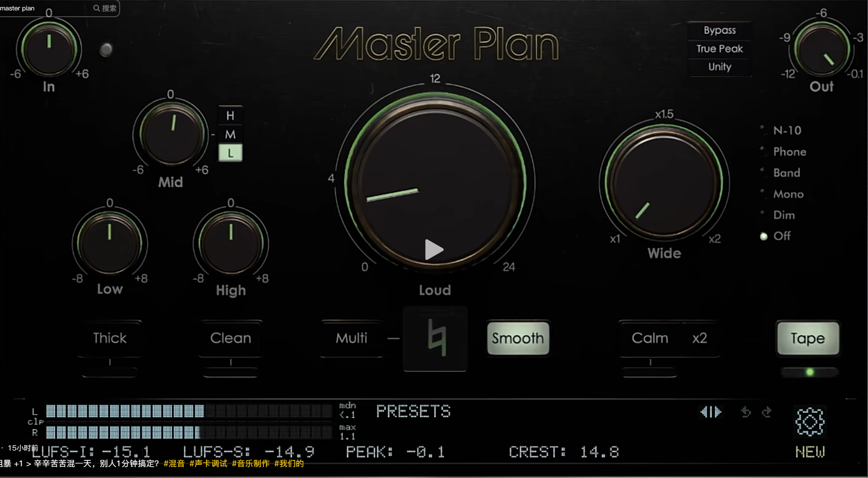868x478 pixels.
Task: Click the LUFS-I: -15.1 readout
Action: pyautogui.click(x=91, y=452)
